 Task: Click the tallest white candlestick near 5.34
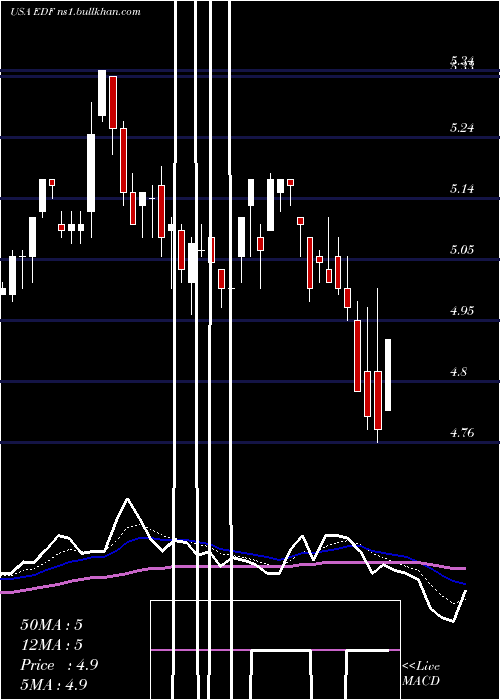[102, 93]
